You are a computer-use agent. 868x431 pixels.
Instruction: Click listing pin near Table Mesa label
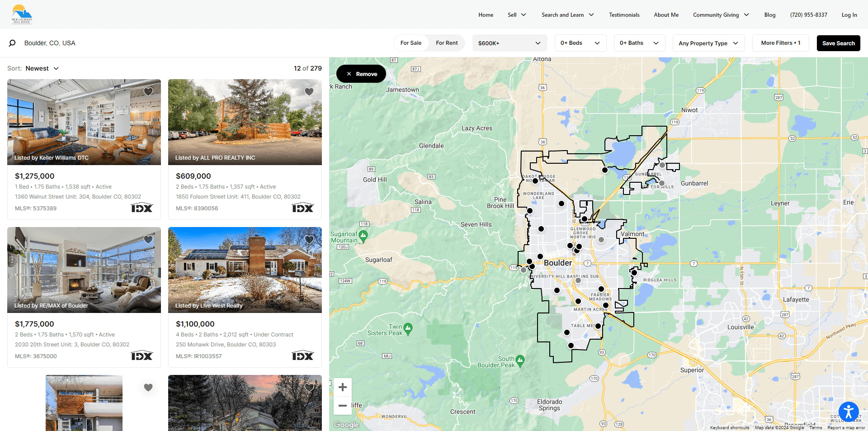[598, 326]
